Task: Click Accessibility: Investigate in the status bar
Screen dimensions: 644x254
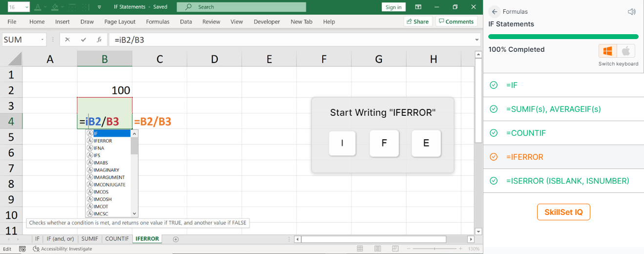Action: pyautogui.click(x=62, y=249)
